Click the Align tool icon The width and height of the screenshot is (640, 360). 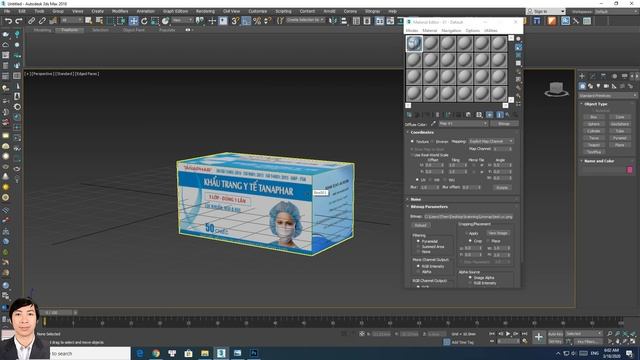click(x=344, y=21)
